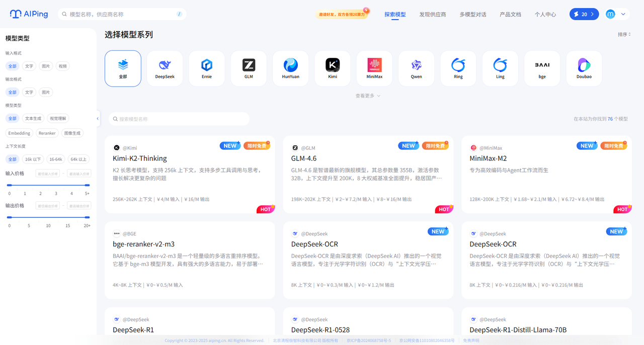
Task: Click the @MiniMax provider icon on MiniMax-M2 card
Action: click(473, 148)
